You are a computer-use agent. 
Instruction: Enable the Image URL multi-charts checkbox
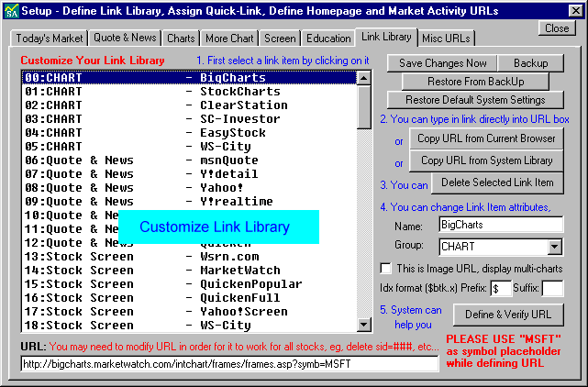tap(386, 268)
